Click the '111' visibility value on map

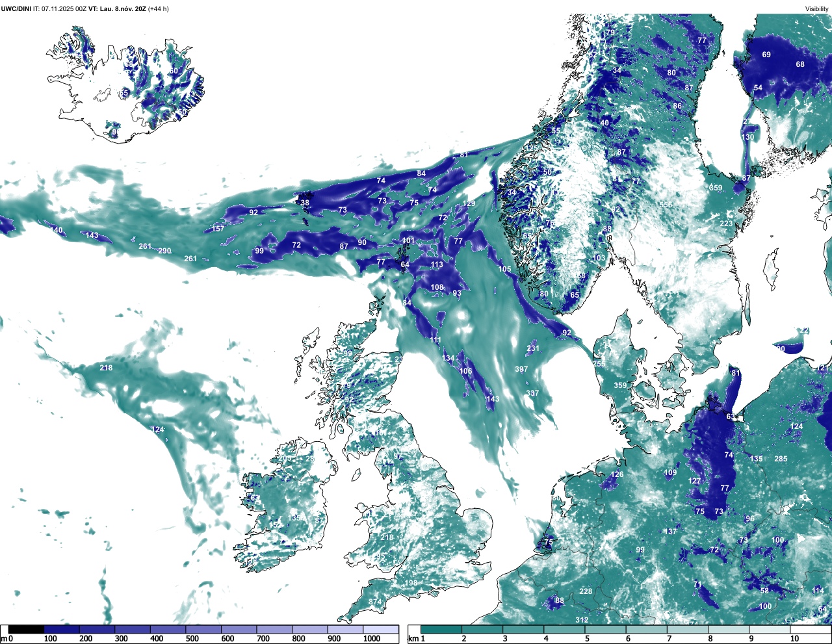(x=435, y=340)
